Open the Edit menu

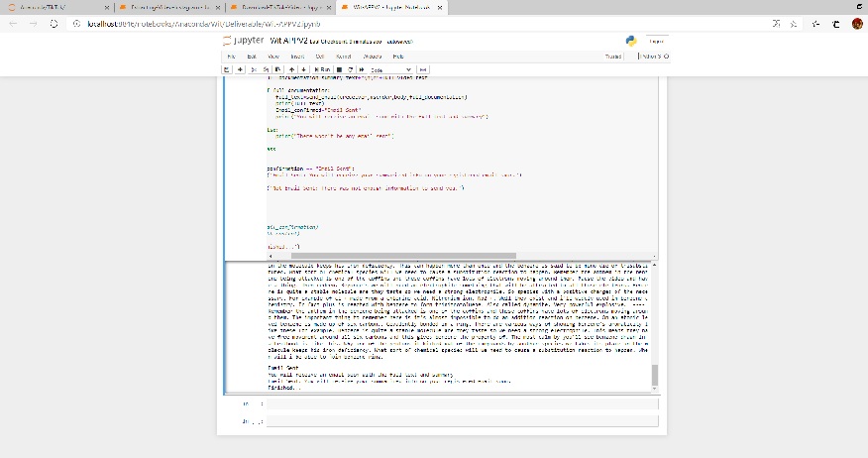[252, 57]
